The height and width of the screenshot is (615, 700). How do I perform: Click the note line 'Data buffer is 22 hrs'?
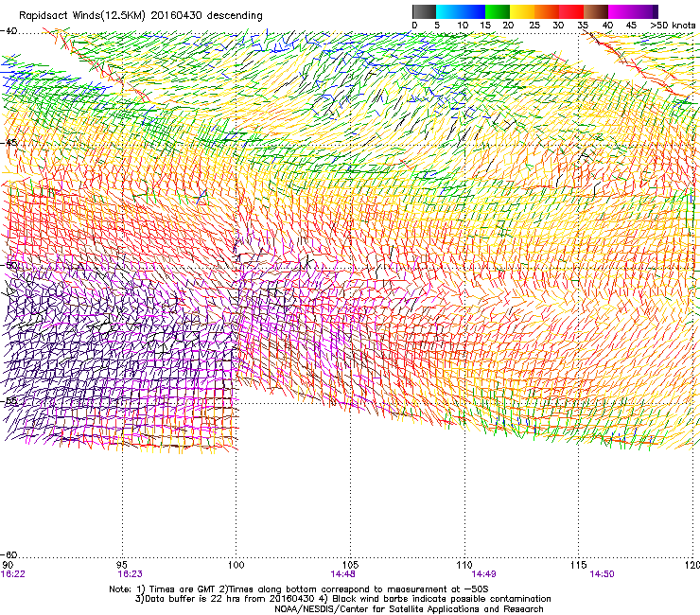tap(191, 599)
